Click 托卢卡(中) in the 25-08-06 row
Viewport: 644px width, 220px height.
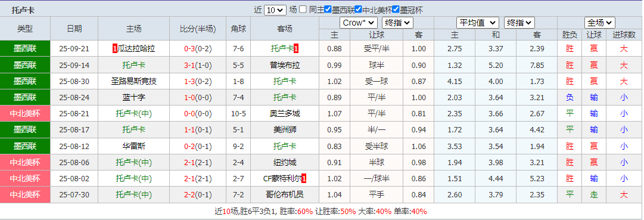[134, 163]
